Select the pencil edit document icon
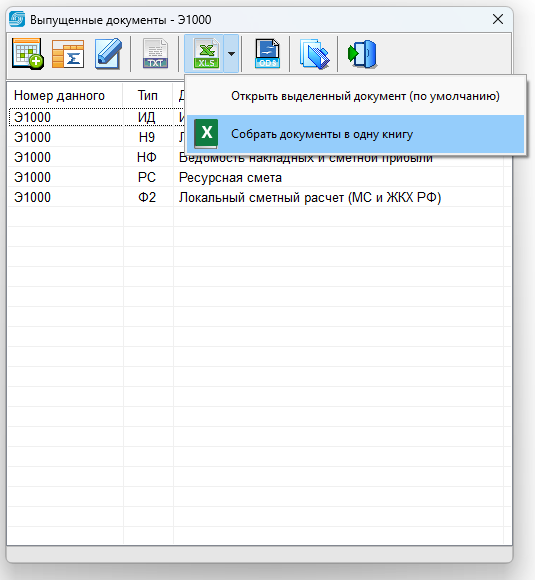This screenshot has width=535, height=580. pos(108,54)
